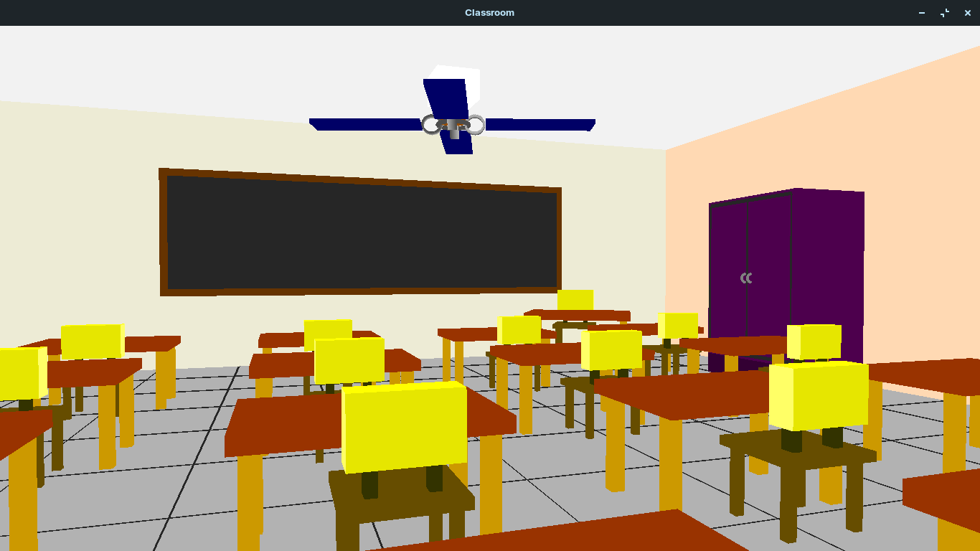Click the farthest yellow chair below blackboard's corner
The image size is (980, 551).
pyautogui.click(x=575, y=300)
